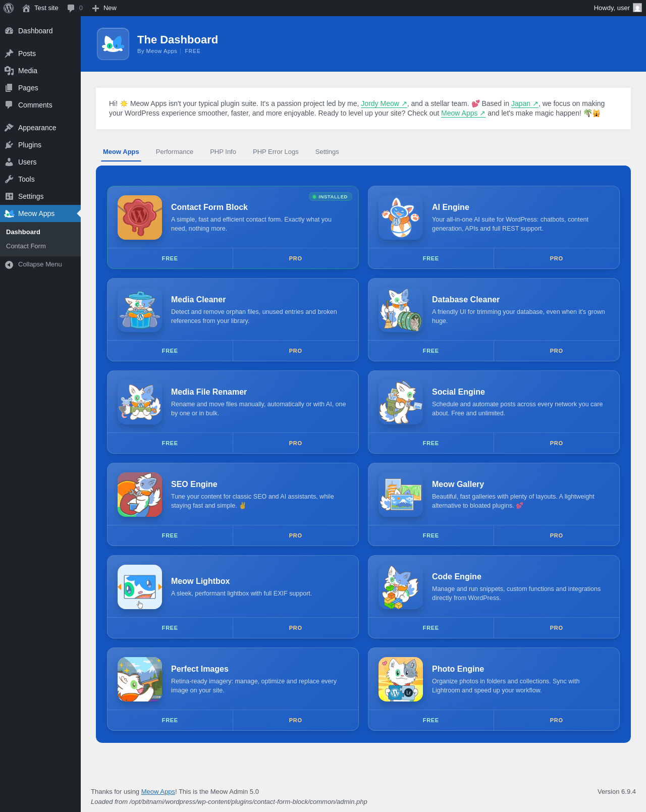
Task: Click FREE button on SEO Engine card
Action: (170, 535)
